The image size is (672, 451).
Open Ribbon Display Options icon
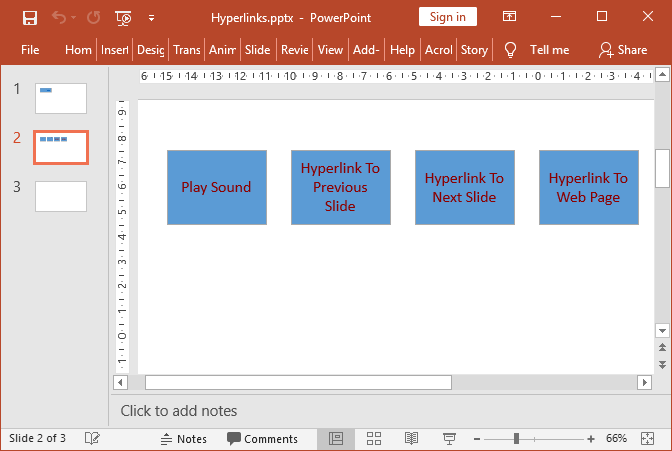pyautogui.click(x=509, y=17)
